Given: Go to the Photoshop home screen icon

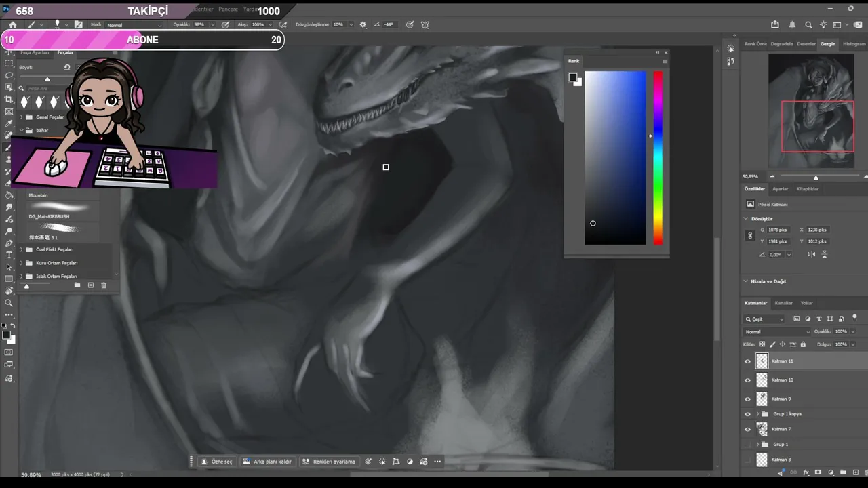Looking at the screenshot, I should coord(12,24).
